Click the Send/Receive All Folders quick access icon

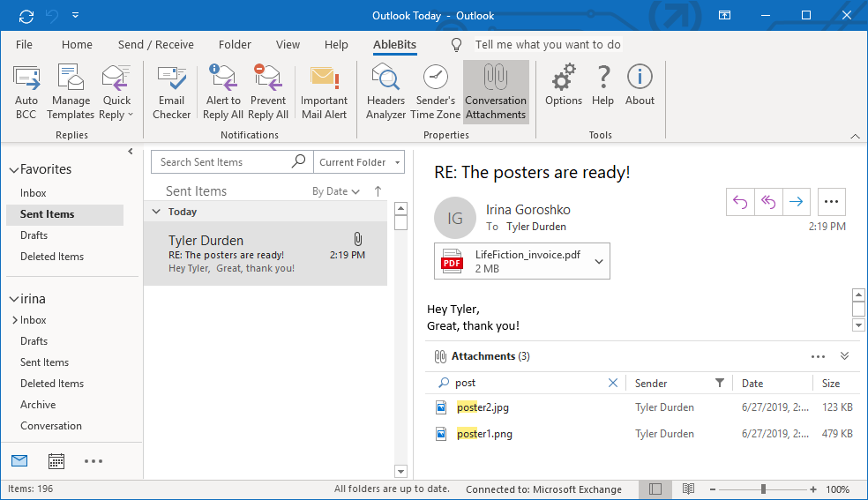coord(26,16)
